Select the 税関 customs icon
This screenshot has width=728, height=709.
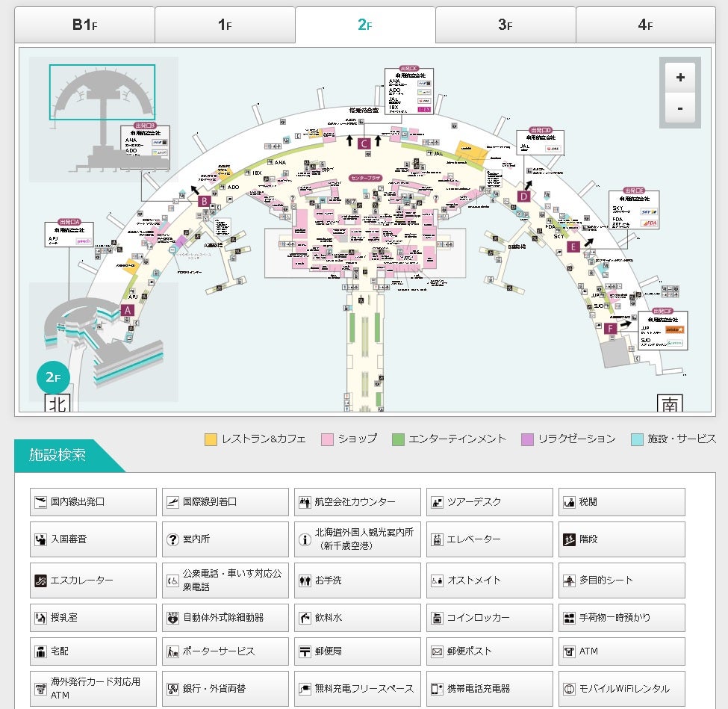click(621, 501)
